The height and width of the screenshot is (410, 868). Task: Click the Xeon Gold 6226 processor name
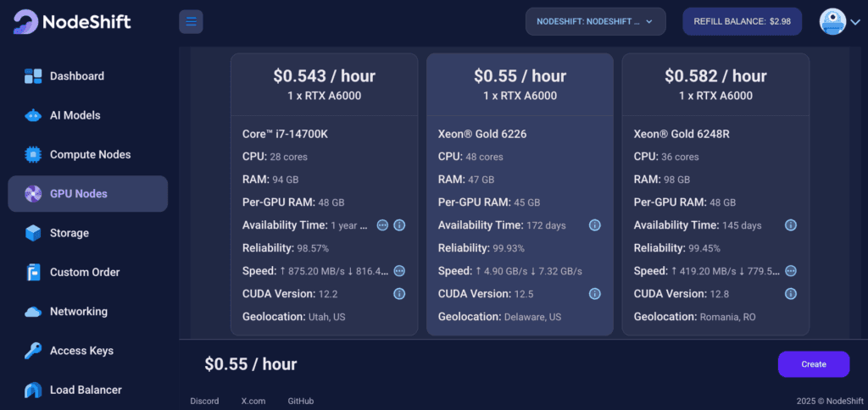(x=482, y=134)
